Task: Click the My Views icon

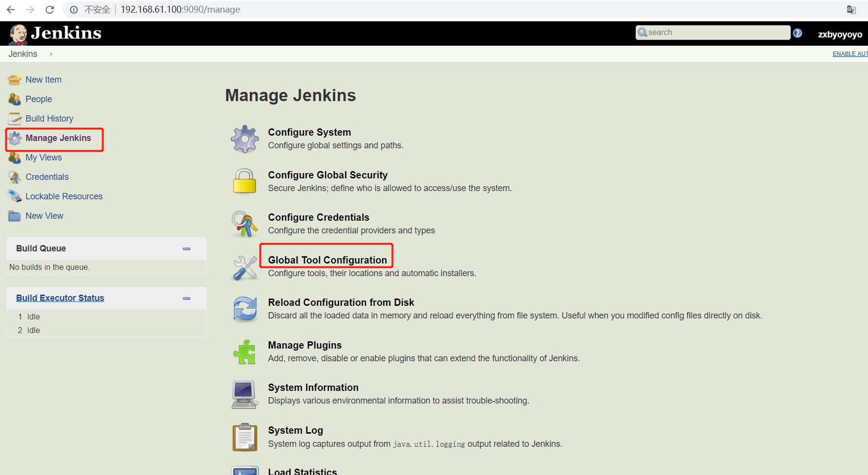Action: pyautogui.click(x=15, y=158)
